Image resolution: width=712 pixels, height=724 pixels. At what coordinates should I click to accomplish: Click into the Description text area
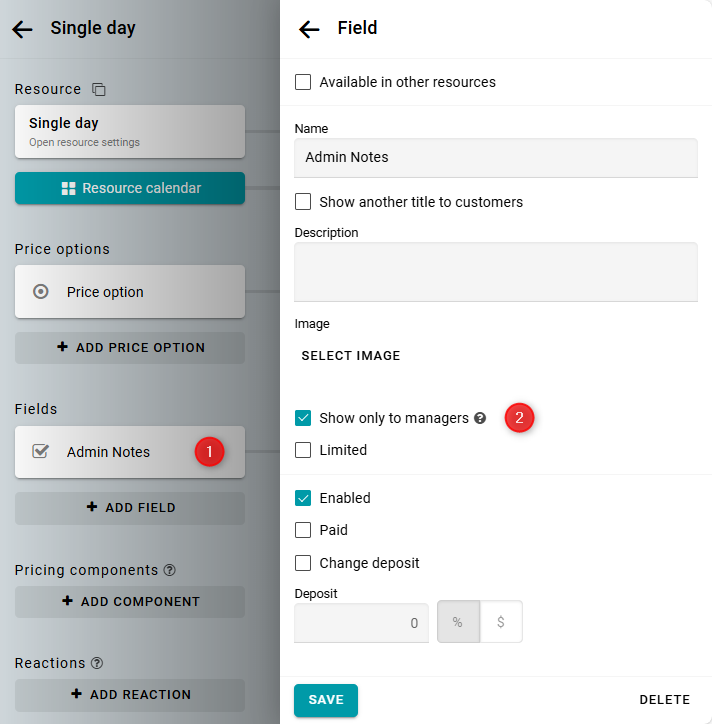[x=495, y=272]
